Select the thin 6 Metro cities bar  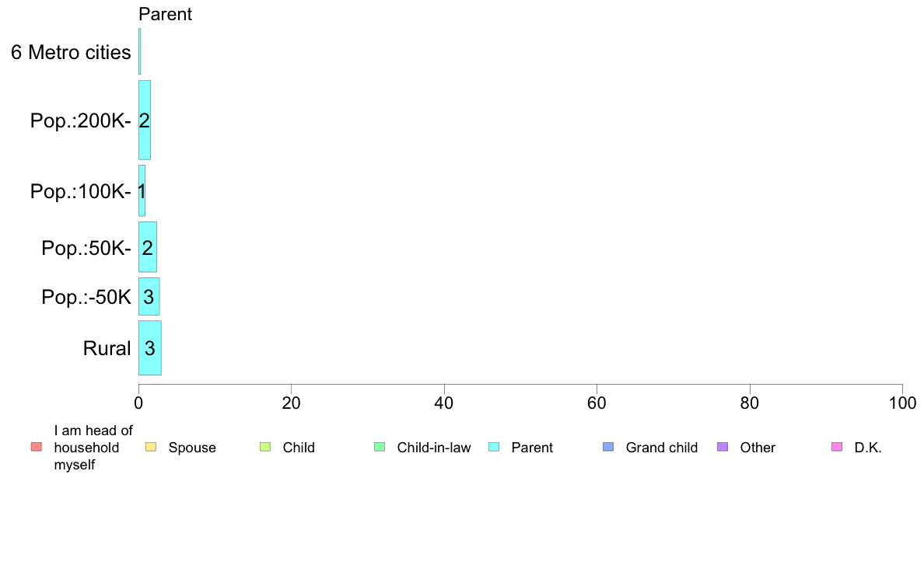coord(140,51)
